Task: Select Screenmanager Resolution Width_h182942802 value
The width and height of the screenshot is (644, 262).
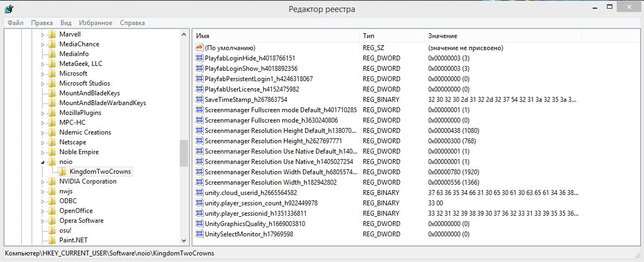Action: pos(271,182)
